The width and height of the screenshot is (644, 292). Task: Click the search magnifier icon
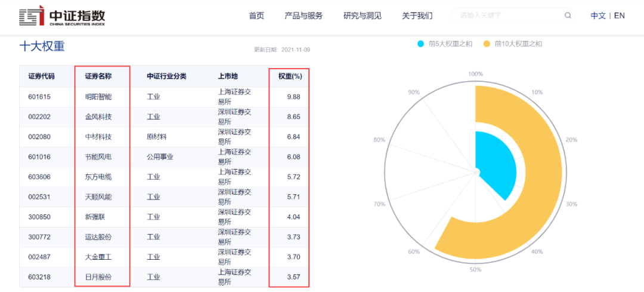point(568,16)
